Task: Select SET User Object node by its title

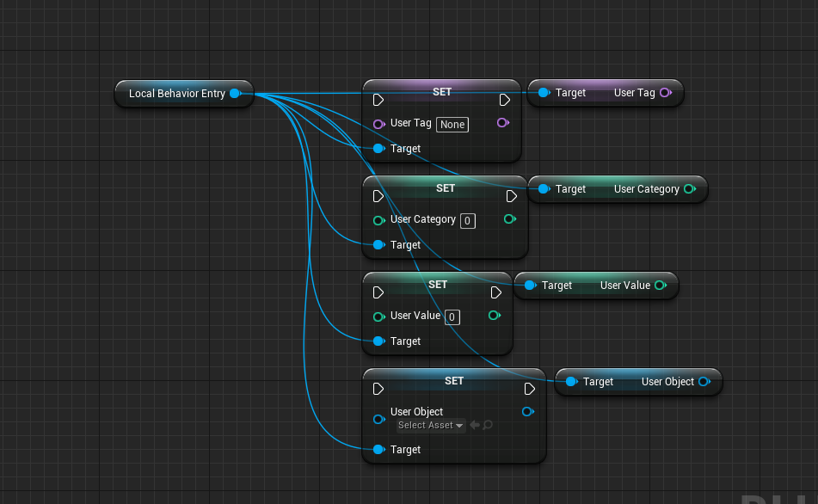Action: tap(453, 380)
